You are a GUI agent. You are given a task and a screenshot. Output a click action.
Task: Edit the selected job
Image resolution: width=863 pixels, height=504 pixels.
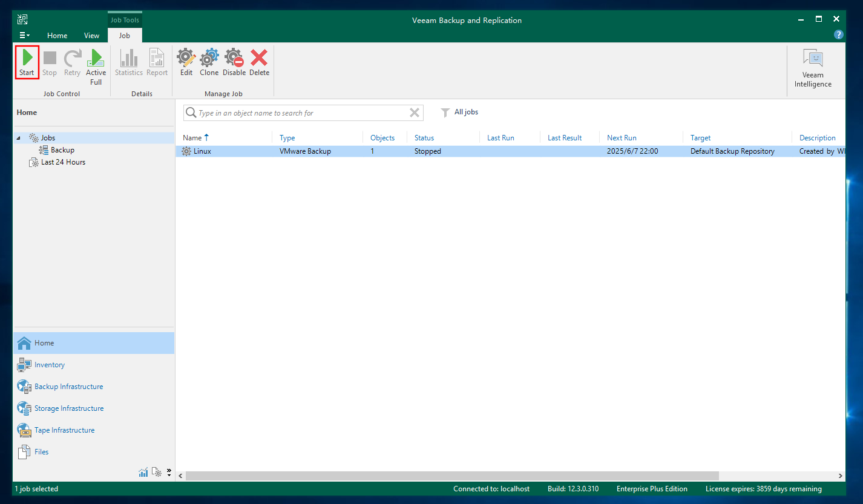(186, 62)
